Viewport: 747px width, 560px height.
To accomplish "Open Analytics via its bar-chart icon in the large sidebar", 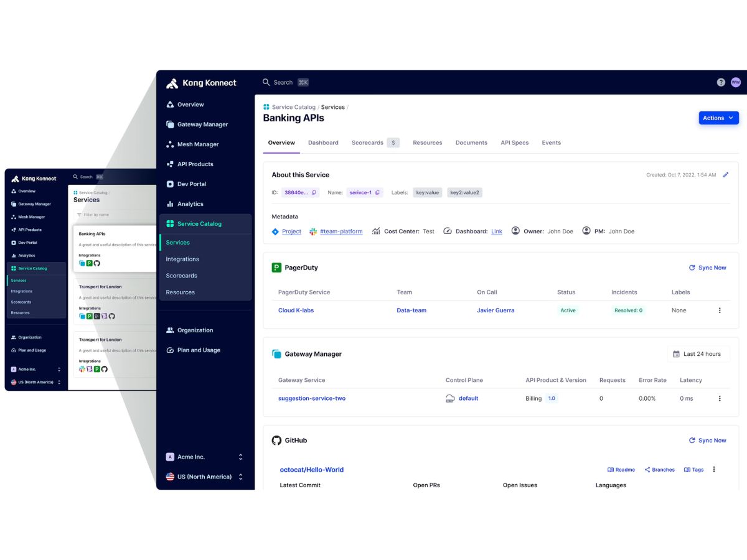I will [x=170, y=204].
